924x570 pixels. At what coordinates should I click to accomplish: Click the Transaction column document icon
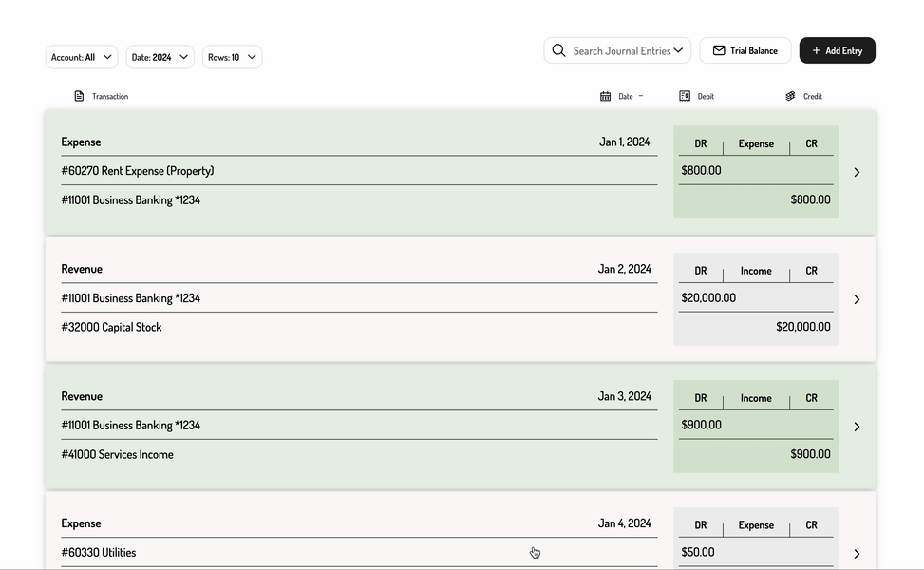79,96
